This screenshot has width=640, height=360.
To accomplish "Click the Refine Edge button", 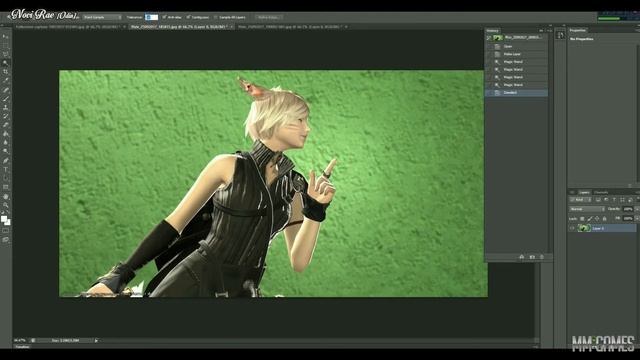I will click(x=268, y=17).
